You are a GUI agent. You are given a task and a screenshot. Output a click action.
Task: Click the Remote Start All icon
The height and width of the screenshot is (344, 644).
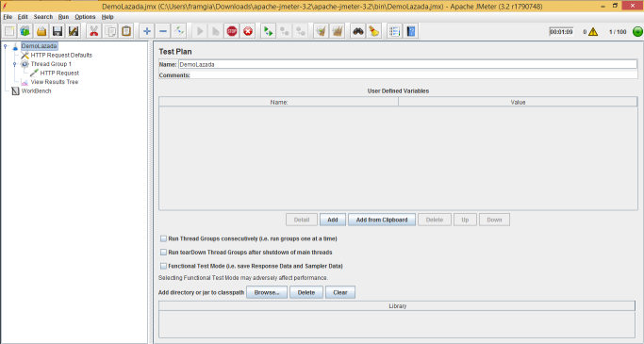pos(268,31)
